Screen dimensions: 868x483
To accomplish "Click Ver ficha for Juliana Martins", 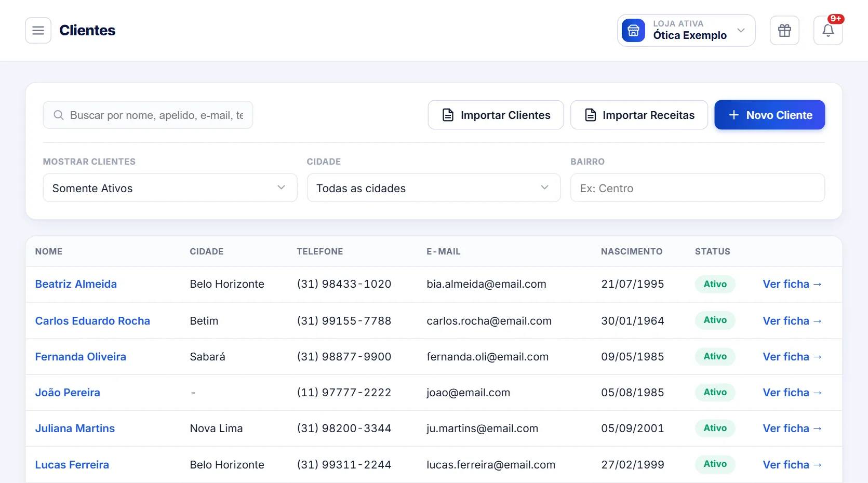I will point(792,428).
